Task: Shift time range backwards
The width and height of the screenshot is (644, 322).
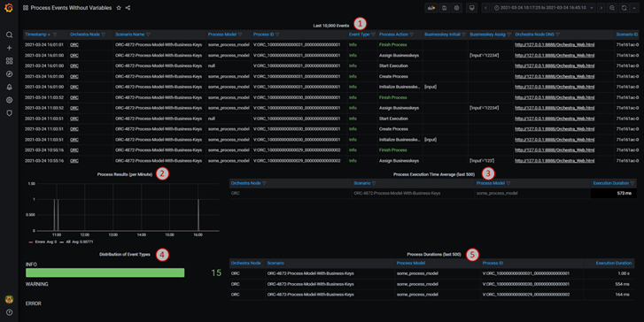Action: [485, 8]
